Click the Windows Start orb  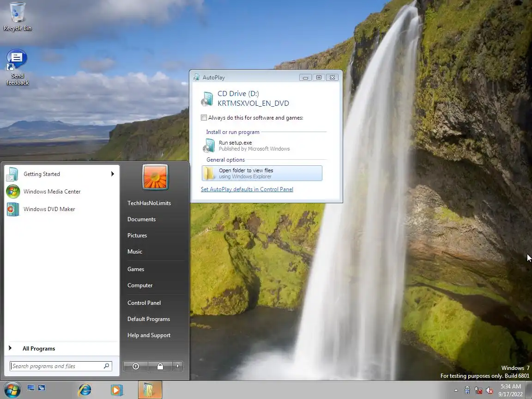pos(12,390)
